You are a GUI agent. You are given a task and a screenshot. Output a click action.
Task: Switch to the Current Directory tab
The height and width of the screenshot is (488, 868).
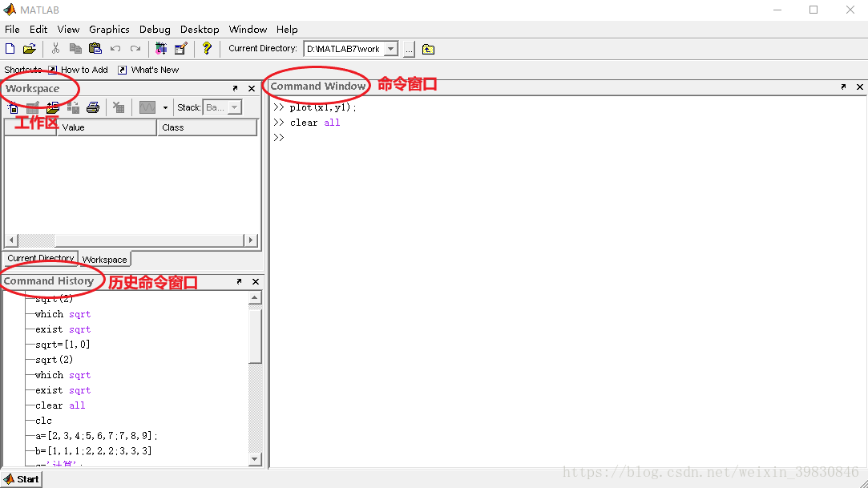coord(40,258)
